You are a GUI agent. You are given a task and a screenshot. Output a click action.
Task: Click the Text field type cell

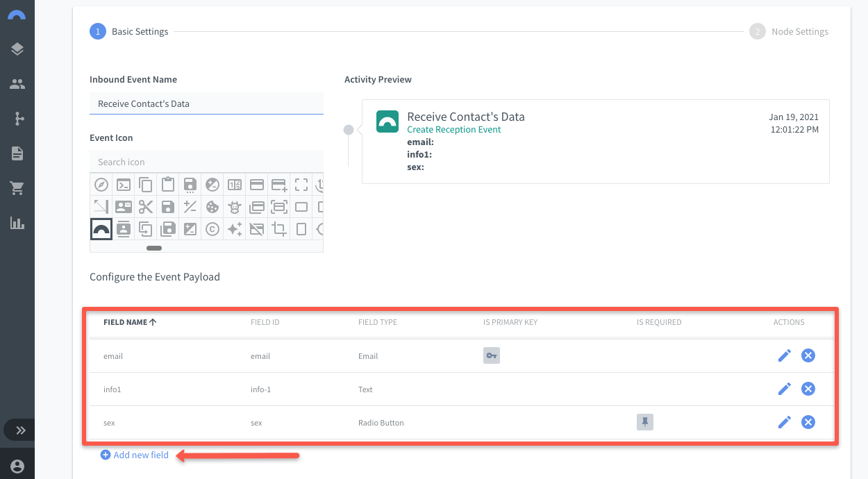click(x=365, y=389)
